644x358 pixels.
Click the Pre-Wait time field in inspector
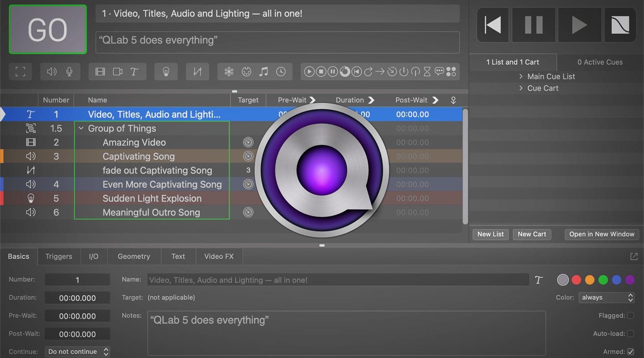click(77, 316)
